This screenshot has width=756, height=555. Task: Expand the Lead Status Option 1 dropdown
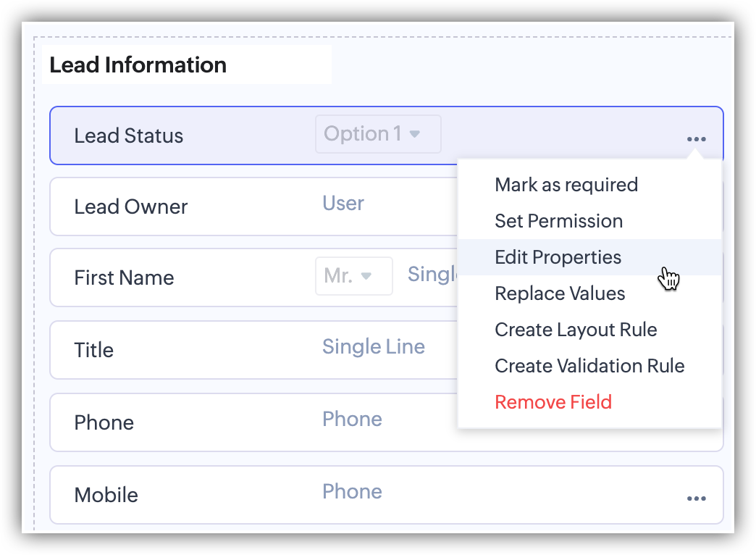pyautogui.click(x=378, y=134)
